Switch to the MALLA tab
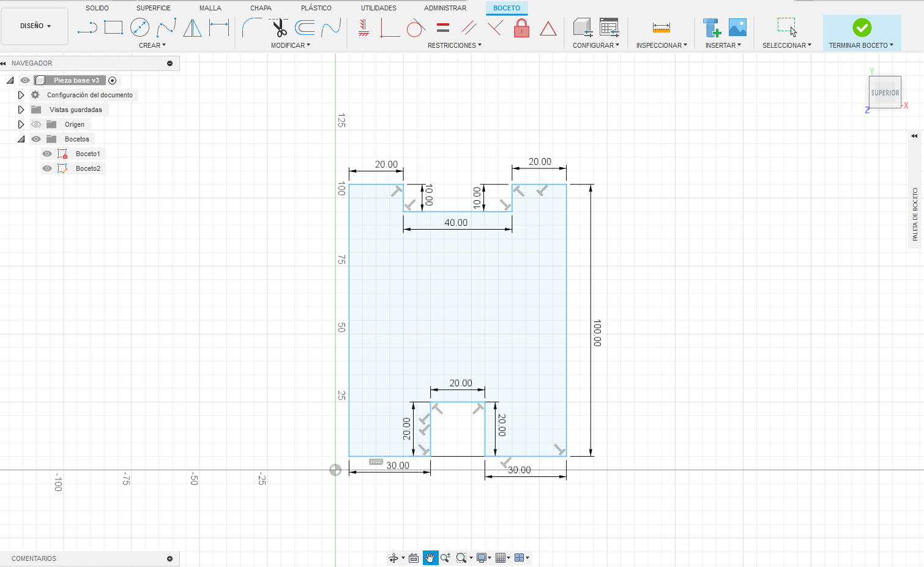The width and height of the screenshot is (924, 567). pyautogui.click(x=211, y=8)
